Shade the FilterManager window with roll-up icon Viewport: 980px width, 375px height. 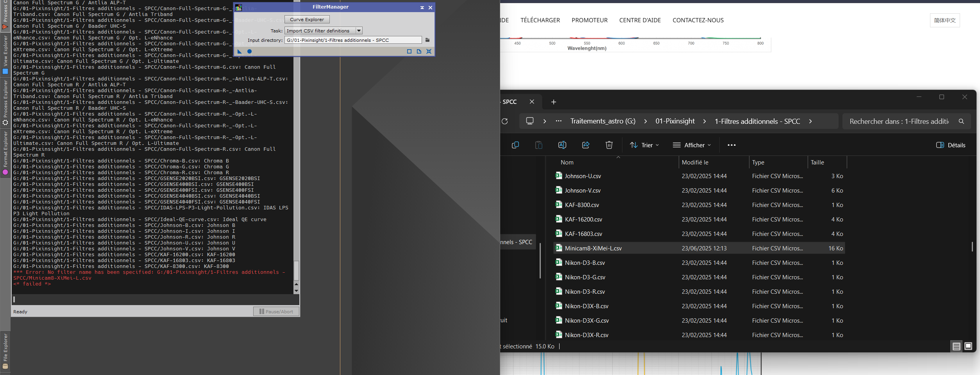tap(422, 7)
